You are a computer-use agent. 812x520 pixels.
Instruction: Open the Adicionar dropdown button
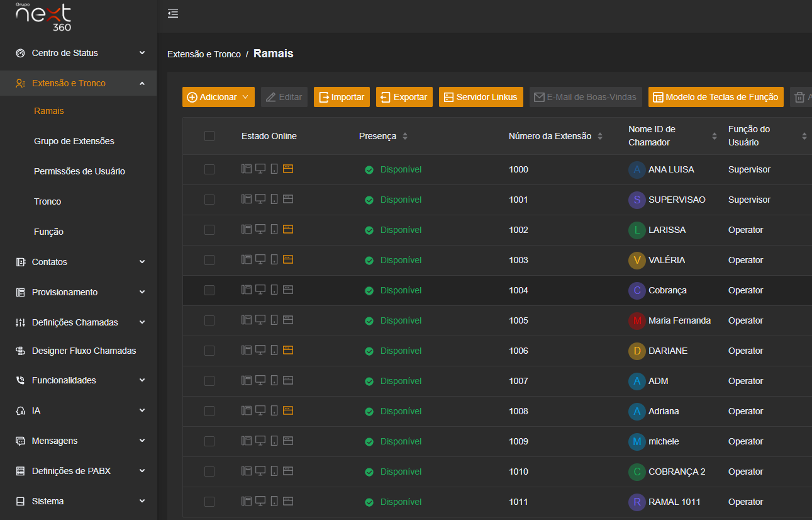pos(218,97)
